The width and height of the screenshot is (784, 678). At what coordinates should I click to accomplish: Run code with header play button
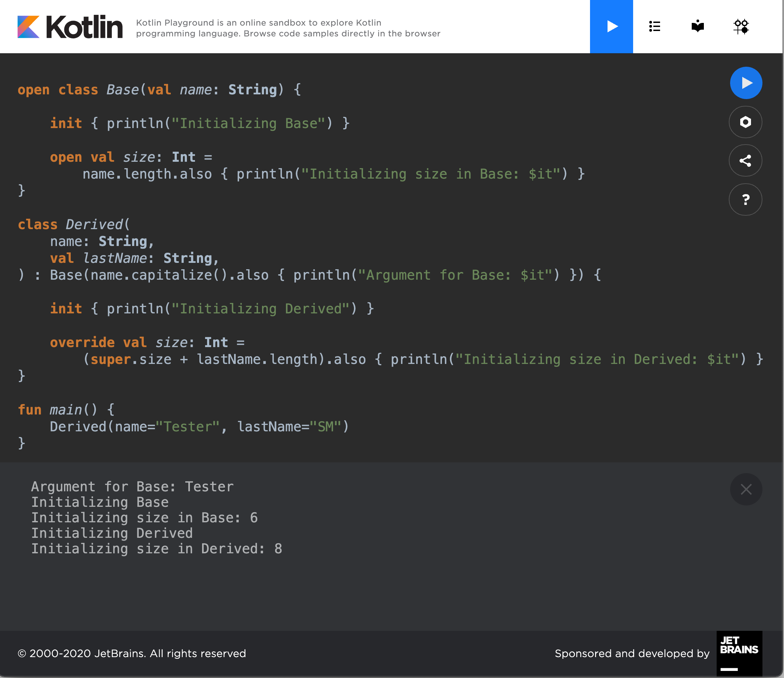[611, 27]
